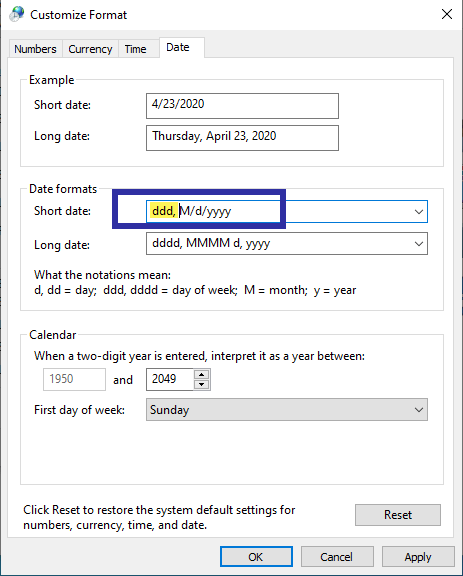Expand the Long date format dropdown arrow
463x576 pixels.
click(x=419, y=244)
